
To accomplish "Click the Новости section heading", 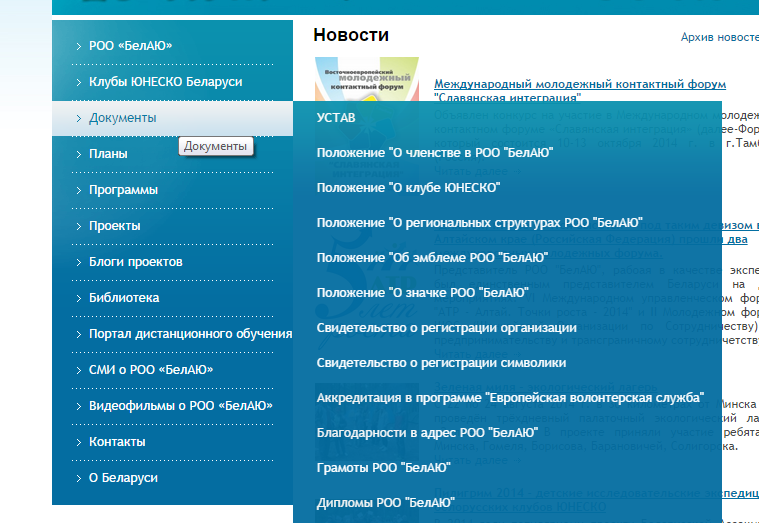I will click(351, 35).
